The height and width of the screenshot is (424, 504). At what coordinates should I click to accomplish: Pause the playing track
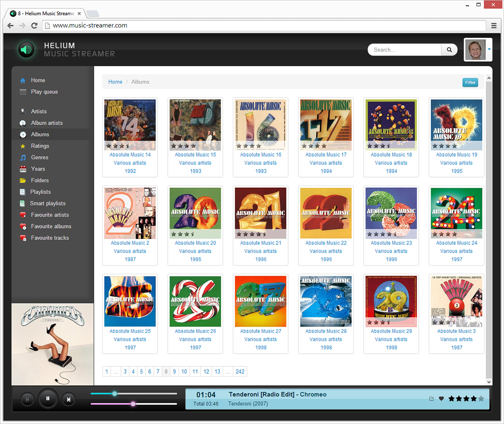[x=48, y=399]
